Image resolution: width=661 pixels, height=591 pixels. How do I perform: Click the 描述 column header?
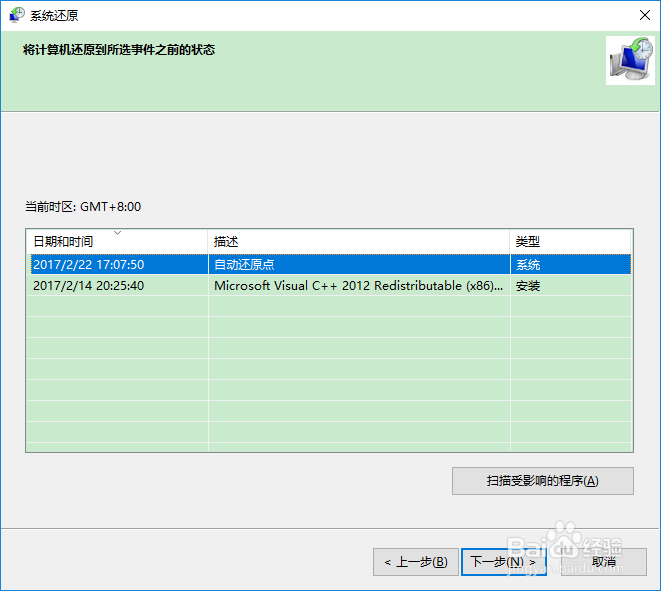coord(359,242)
